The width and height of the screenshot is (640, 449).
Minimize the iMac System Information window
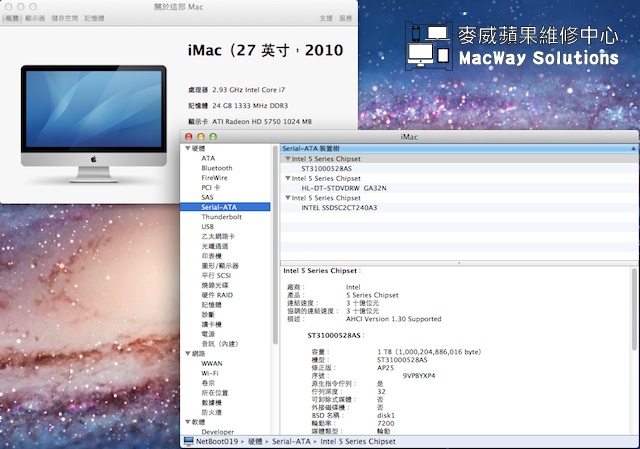(201, 137)
